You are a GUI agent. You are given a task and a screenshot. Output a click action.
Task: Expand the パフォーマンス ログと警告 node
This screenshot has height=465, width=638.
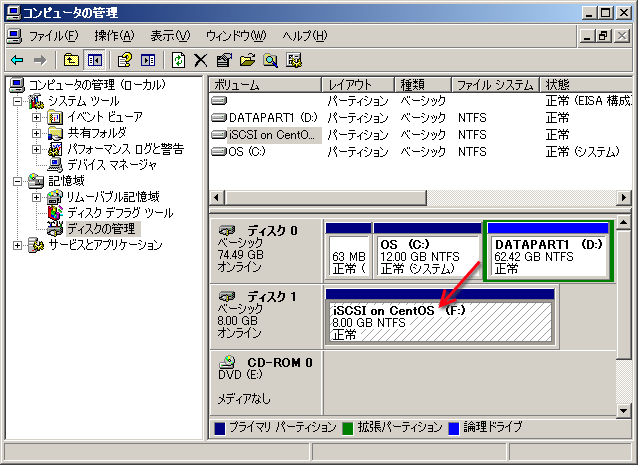[36, 149]
